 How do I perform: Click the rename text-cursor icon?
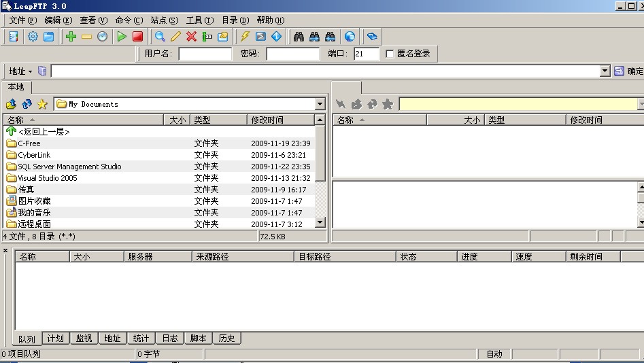point(207,37)
